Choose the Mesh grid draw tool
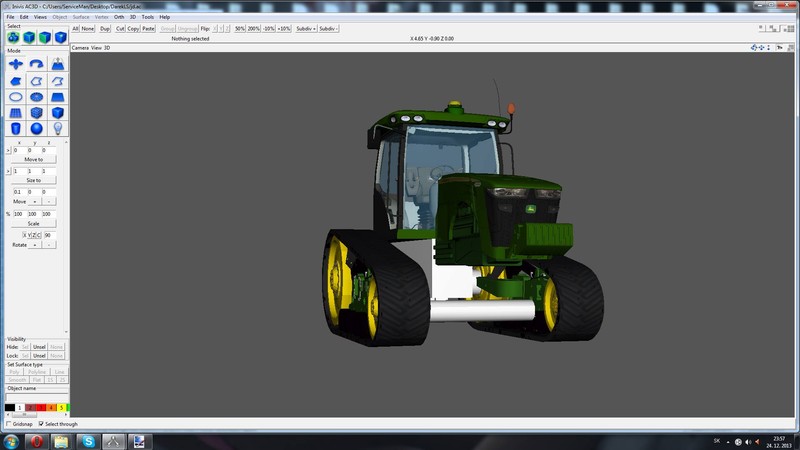This screenshot has height=450, width=800. click(x=16, y=112)
